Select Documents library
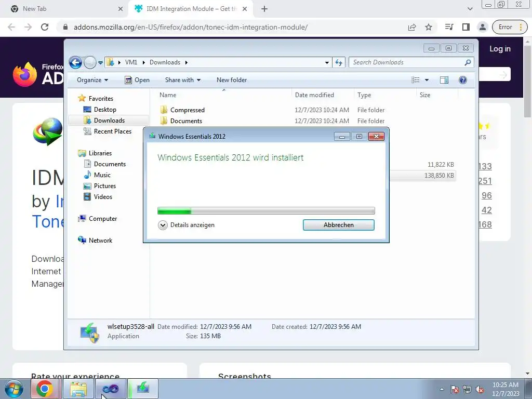 tap(105, 164)
